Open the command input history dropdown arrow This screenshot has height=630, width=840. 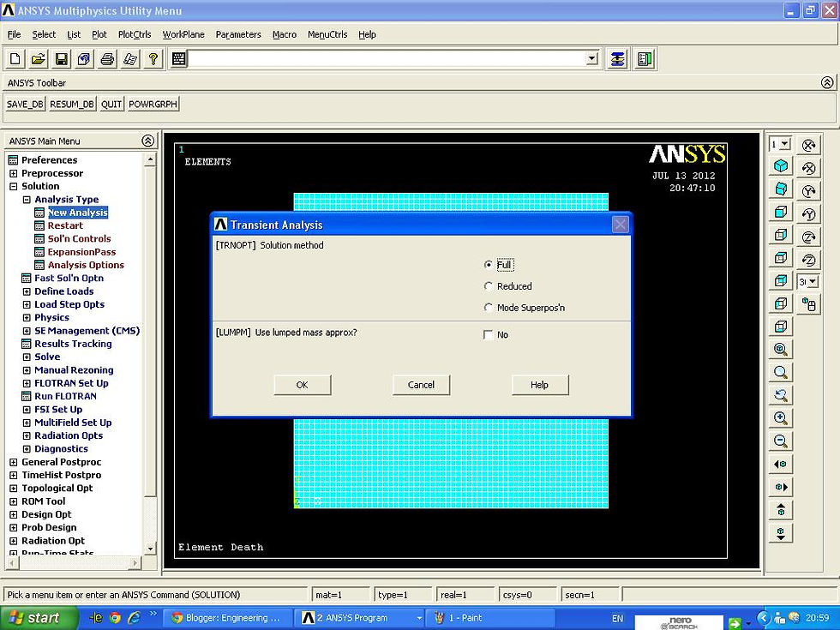591,58
